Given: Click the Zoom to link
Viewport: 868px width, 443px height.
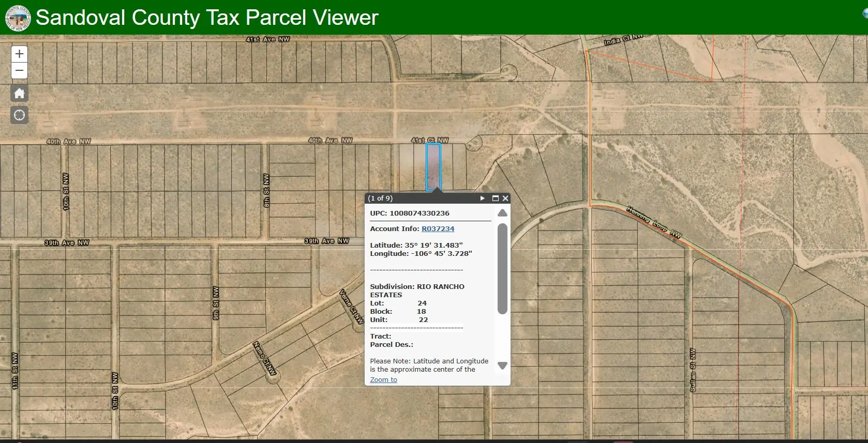Looking at the screenshot, I should (383, 380).
